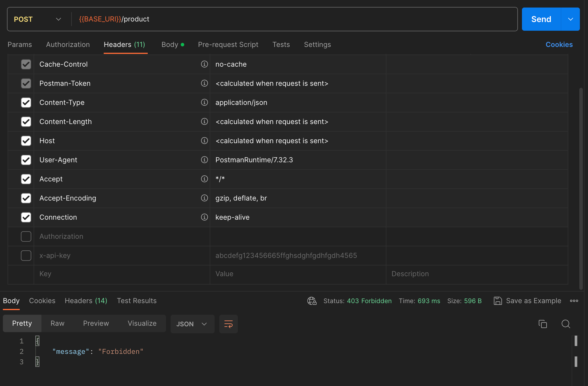
Task: Enable the x-api-key header checkbox
Action: (x=26, y=256)
